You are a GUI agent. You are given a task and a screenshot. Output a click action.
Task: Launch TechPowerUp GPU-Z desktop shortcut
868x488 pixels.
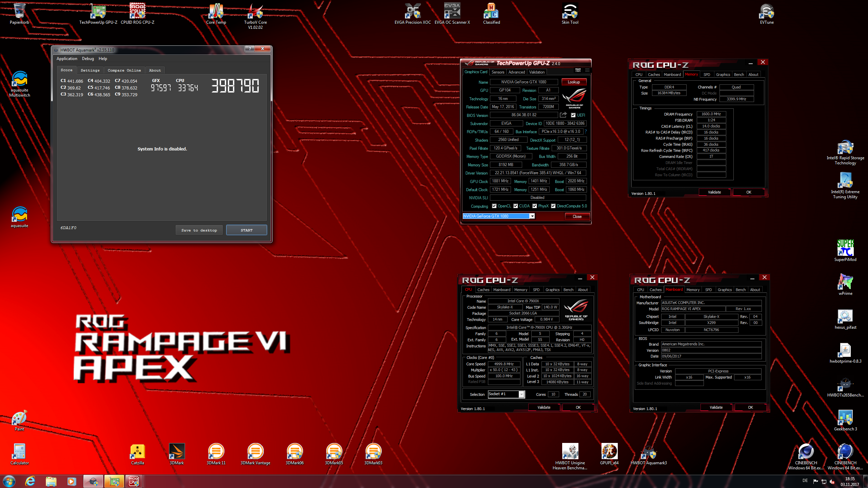coord(98,14)
